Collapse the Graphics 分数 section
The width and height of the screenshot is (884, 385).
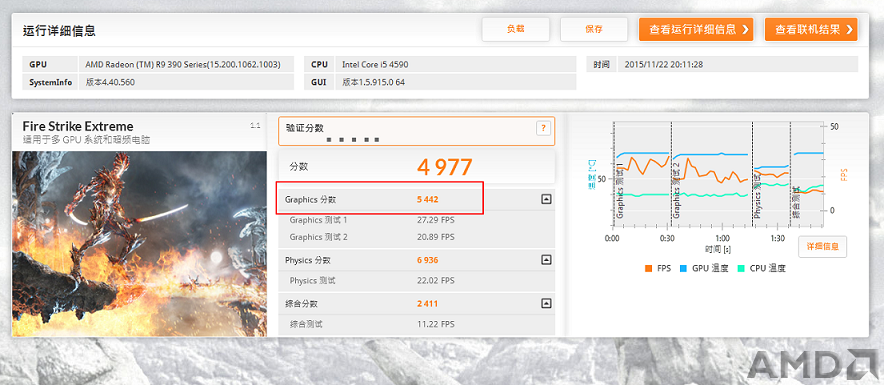point(546,199)
